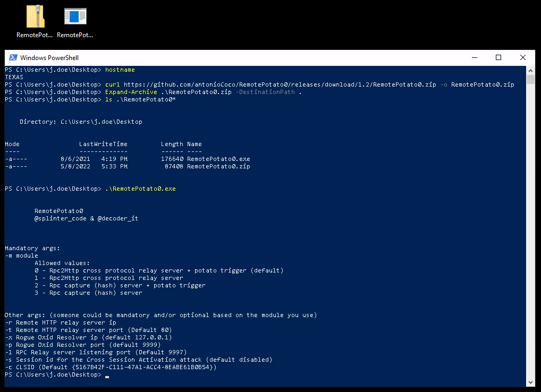Click RemotePotato0.exe in the directory listing
Viewport: 541px width, 392px height.
coord(218,159)
